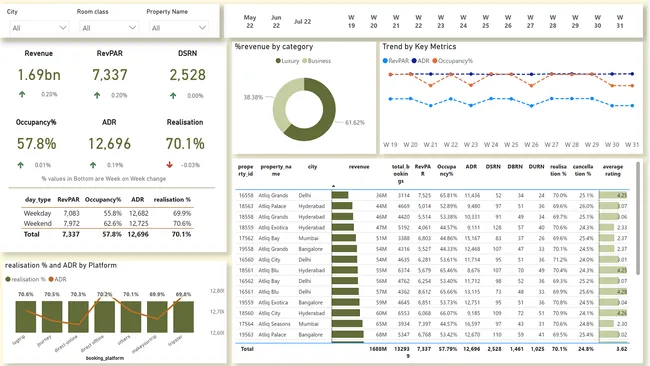The image size is (650, 366).
Task: Click the green up arrow under RevPAR
Action: pos(97,95)
